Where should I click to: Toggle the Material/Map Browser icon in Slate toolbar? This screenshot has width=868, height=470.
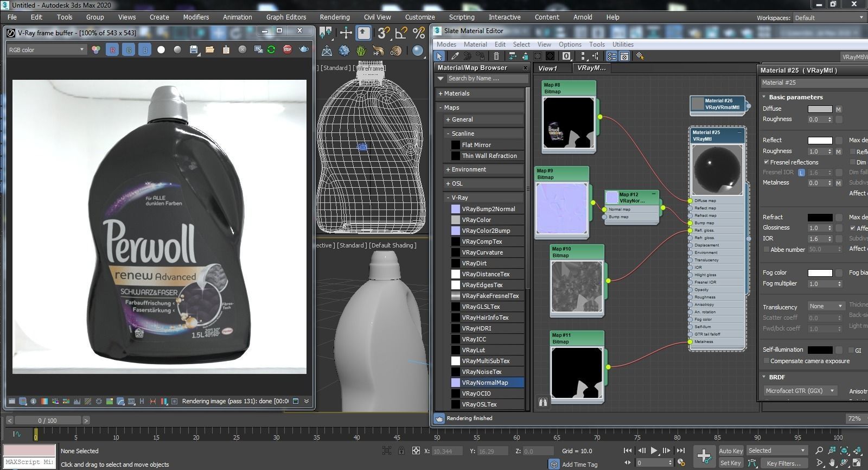pos(611,56)
